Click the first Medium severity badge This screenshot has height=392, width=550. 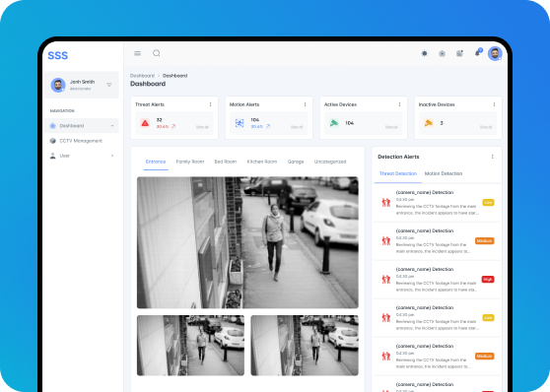(x=484, y=241)
